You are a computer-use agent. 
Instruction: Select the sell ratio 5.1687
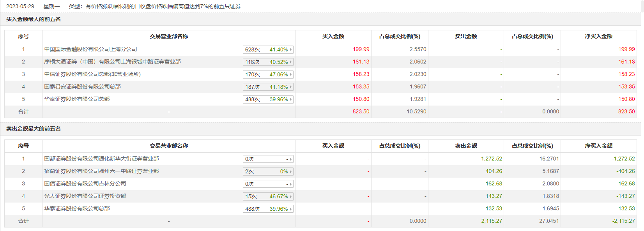(550, 171)
